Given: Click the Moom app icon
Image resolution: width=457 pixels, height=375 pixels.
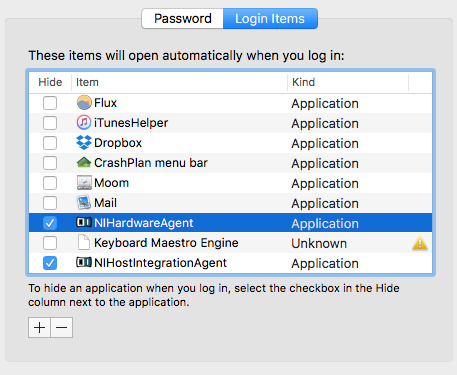Looking at the screenshot, I should click(84, 183).
